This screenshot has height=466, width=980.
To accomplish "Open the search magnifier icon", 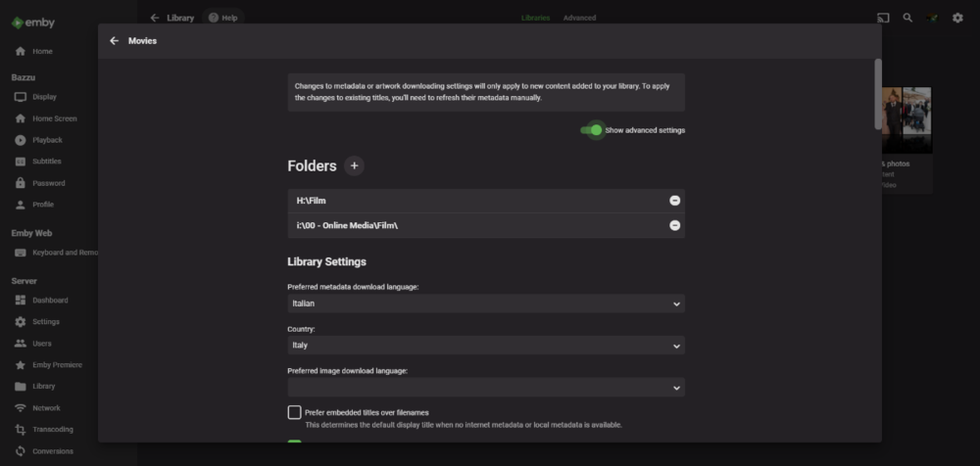I will click(x=907, y=18).
